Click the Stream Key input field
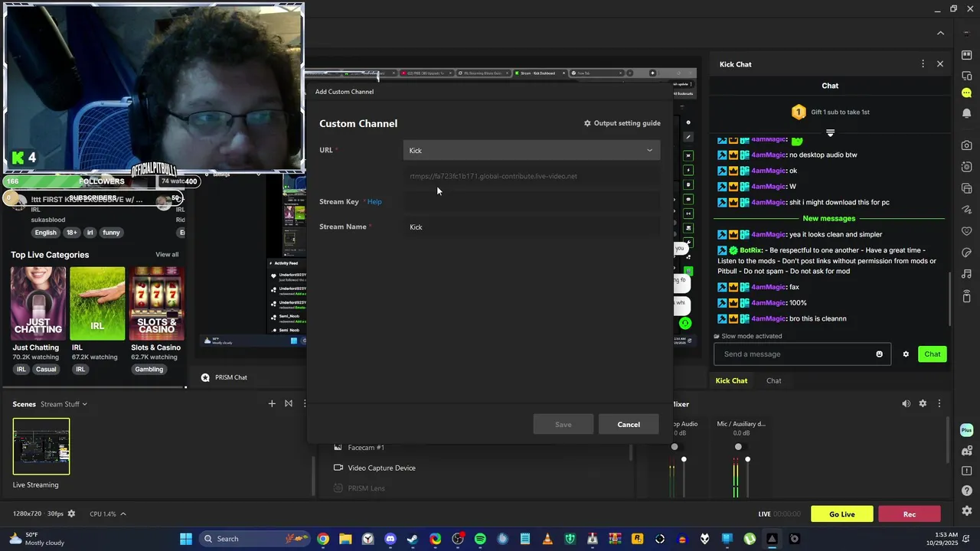 (531, 202)
